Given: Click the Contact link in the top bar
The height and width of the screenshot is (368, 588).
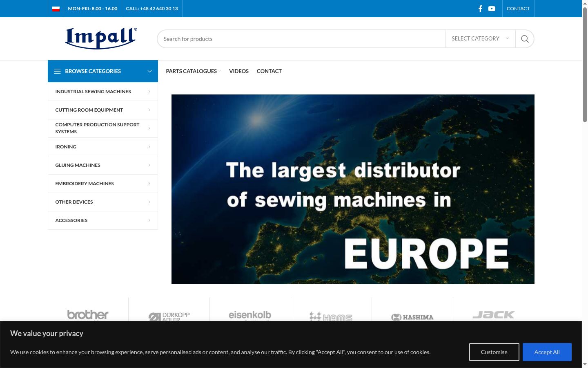Looking at the screenshot, I should pos(518,9).
